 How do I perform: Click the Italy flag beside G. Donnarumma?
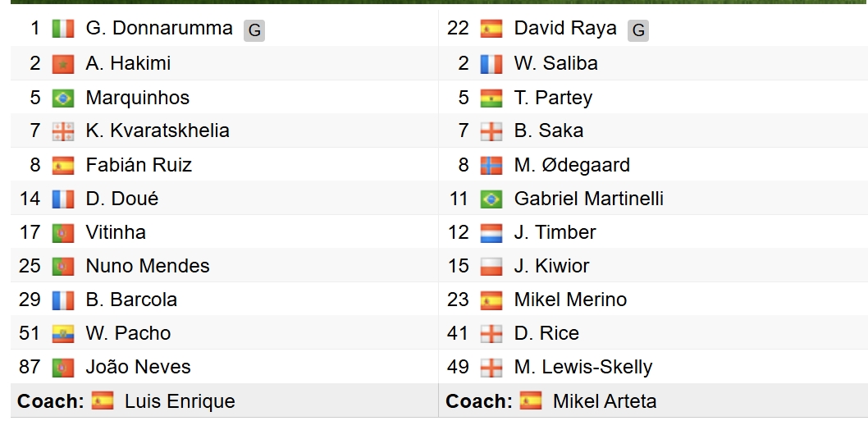coord(62,29)
